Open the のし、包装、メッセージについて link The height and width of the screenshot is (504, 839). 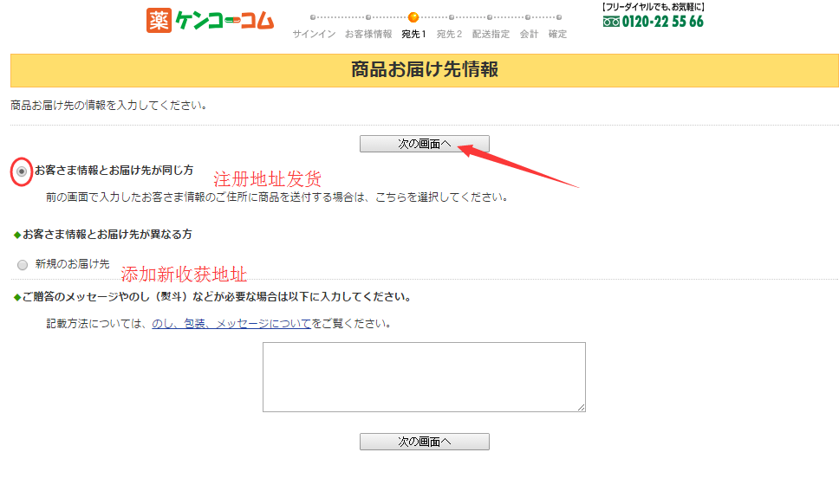pyautogui.click(x=231, y=324)
